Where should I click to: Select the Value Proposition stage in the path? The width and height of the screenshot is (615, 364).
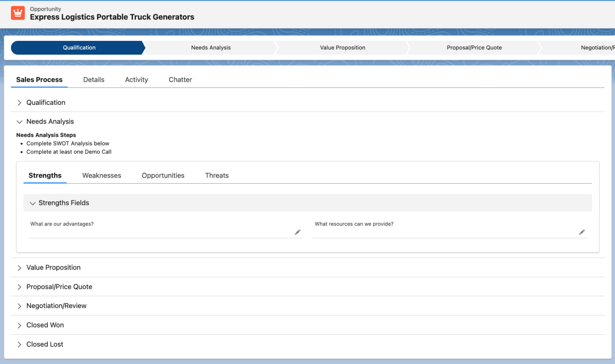pos(342,48)
